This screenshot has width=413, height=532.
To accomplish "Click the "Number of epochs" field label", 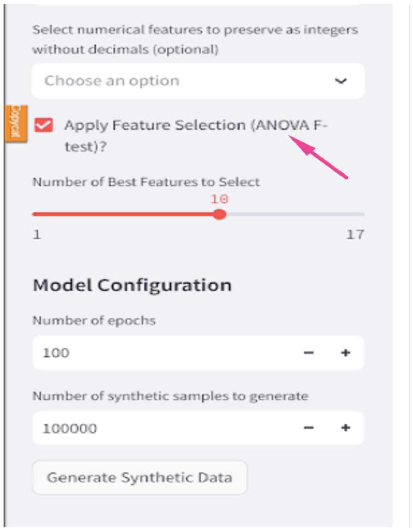I will coord(94,320).
